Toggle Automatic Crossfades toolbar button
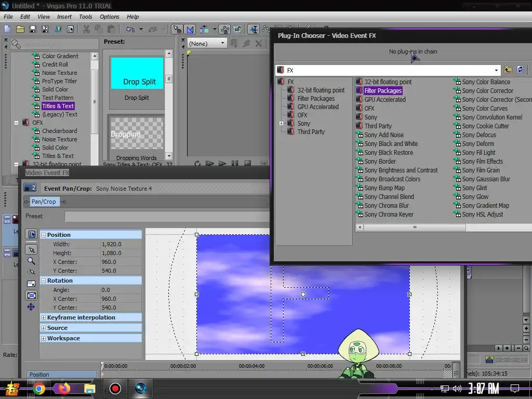 (x=190, y=29)
